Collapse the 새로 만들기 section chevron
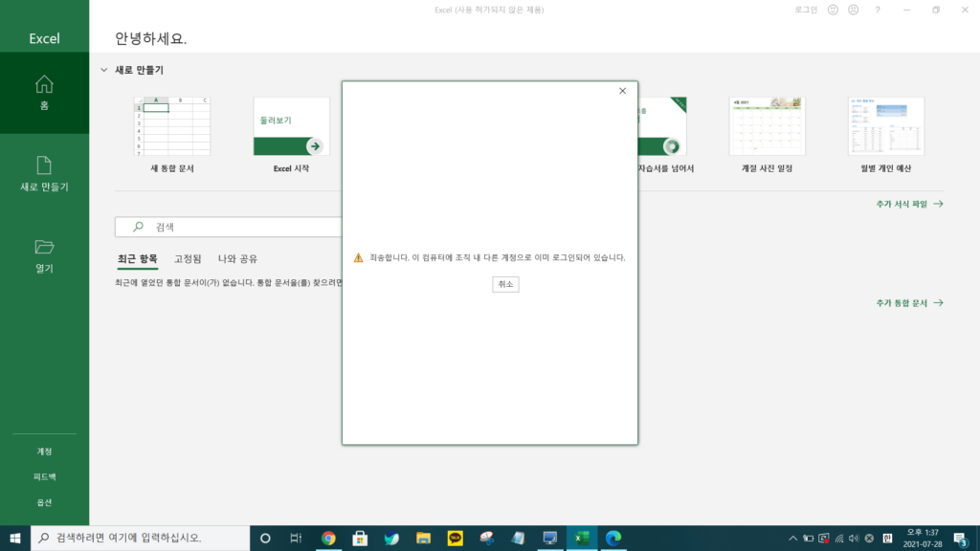Image resolution: width=980 pixels, height=551 pixels. [x=103, y=70]
